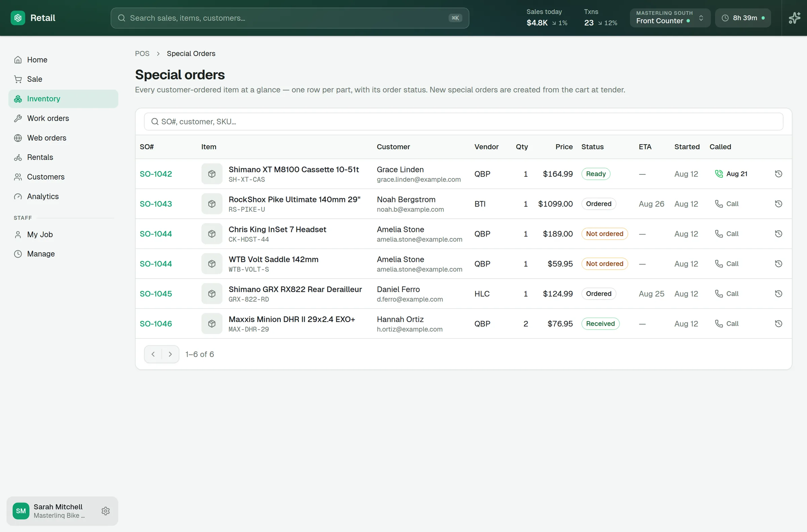Click package icon for WTB Volt Saddle

[x=212, y=263]
